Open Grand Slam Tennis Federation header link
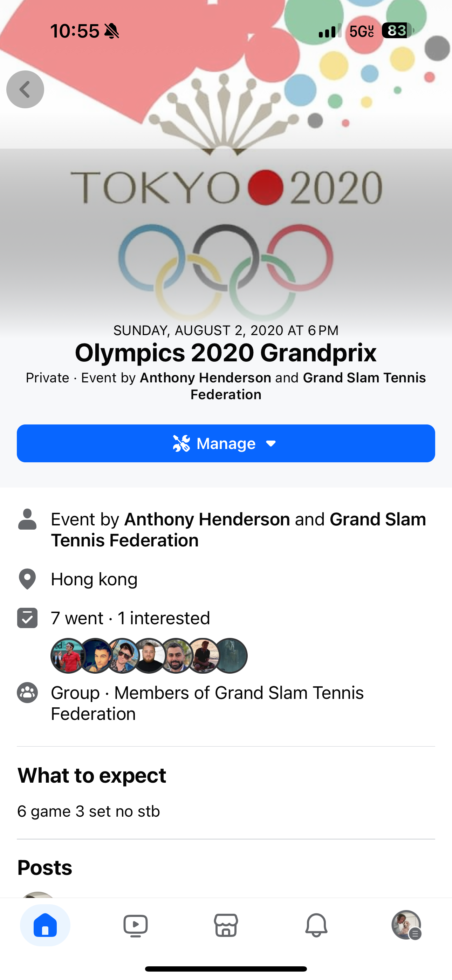This screenshot has width=452, height=980. point(308,386)
